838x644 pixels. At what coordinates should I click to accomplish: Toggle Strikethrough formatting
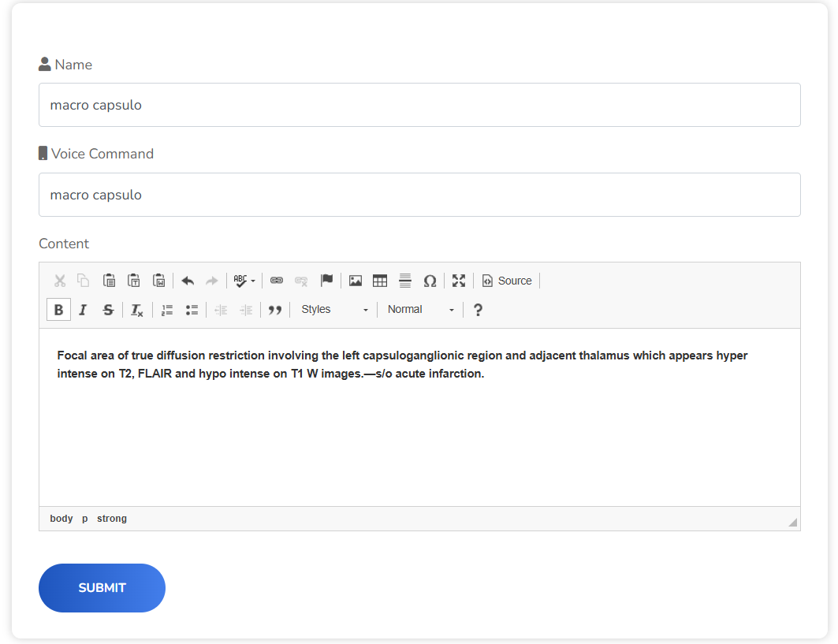(108, 310)
